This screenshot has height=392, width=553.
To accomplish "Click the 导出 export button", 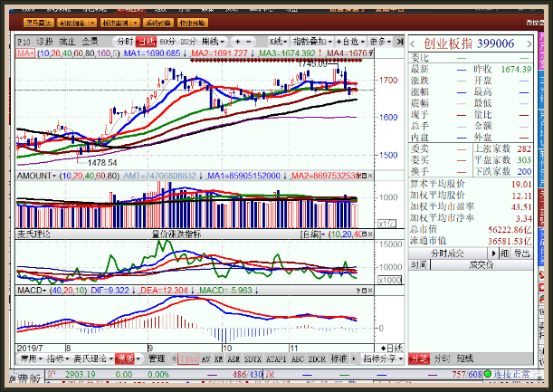I will pos(522,253).
